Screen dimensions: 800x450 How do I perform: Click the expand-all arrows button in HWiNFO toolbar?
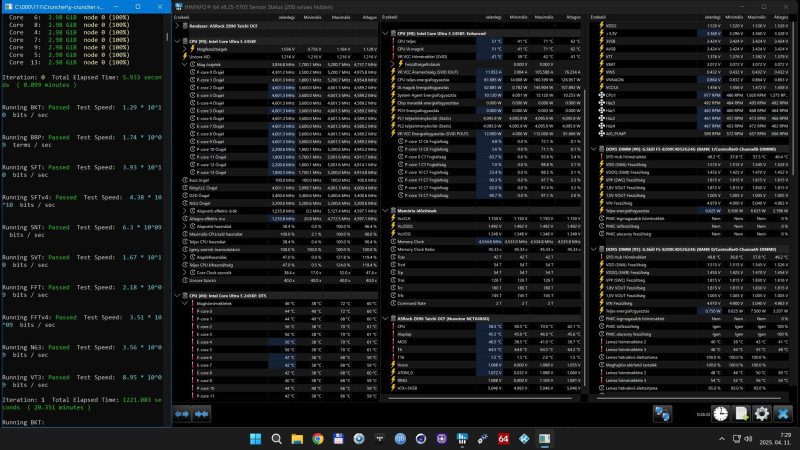pos(182,414)
